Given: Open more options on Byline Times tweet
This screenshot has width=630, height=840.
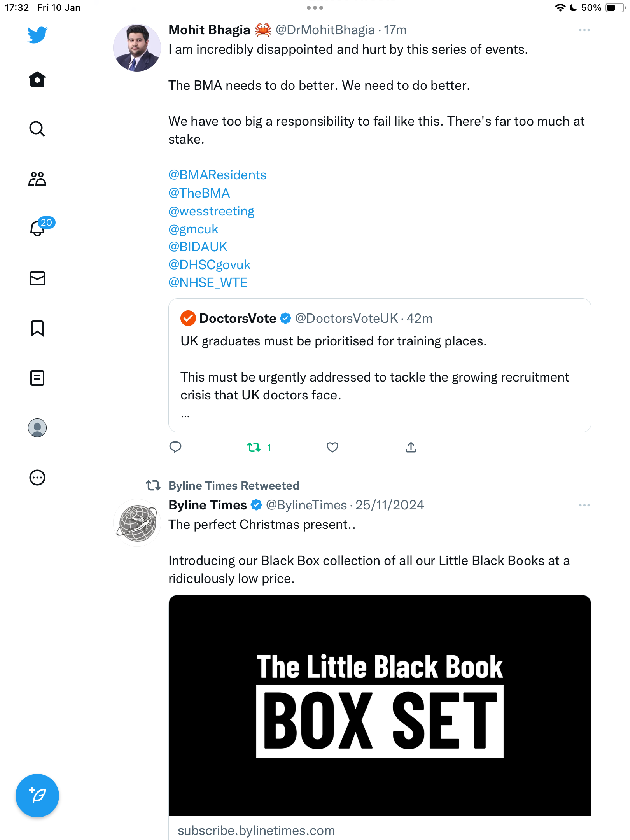Looking at the screenshot, I should point(584,505).
